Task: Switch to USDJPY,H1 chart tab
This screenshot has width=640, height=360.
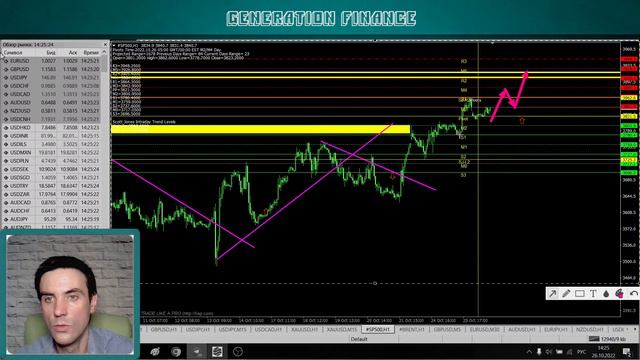Action: pos(198,329)
